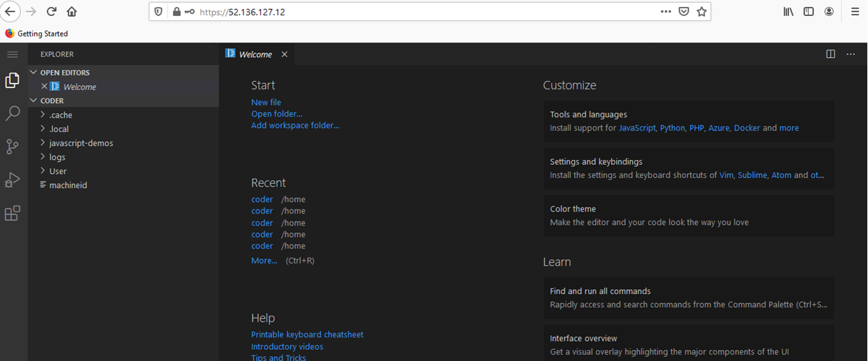Install PHP language support
This screenshot has height=361, width=868.
pyautogui.click(x=696, y=128)
